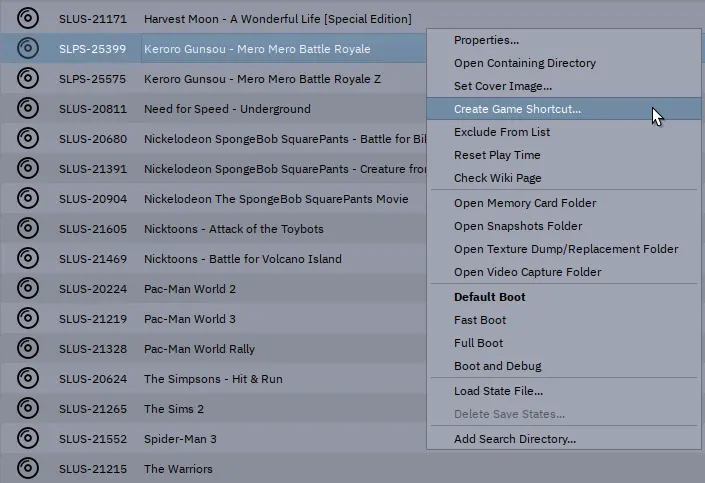Click serial code SLUS-21605

[x=93, y=229]
